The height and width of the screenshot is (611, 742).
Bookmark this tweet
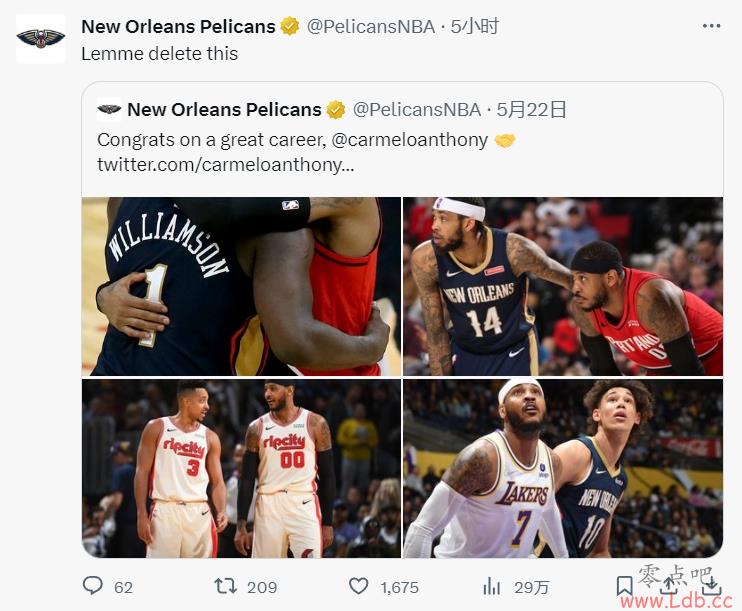625,586
